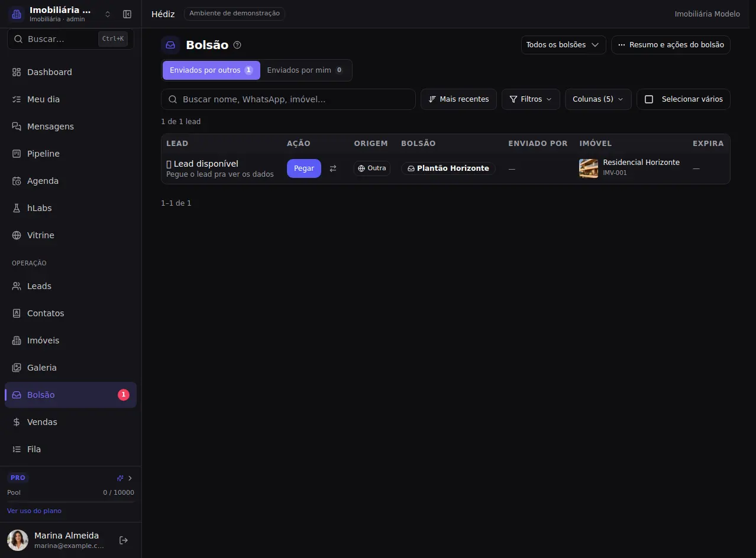This screenshot has width=756, height=558.
Task: Expand the Todos os bolsões dropdown
Action: coord(563,45)
